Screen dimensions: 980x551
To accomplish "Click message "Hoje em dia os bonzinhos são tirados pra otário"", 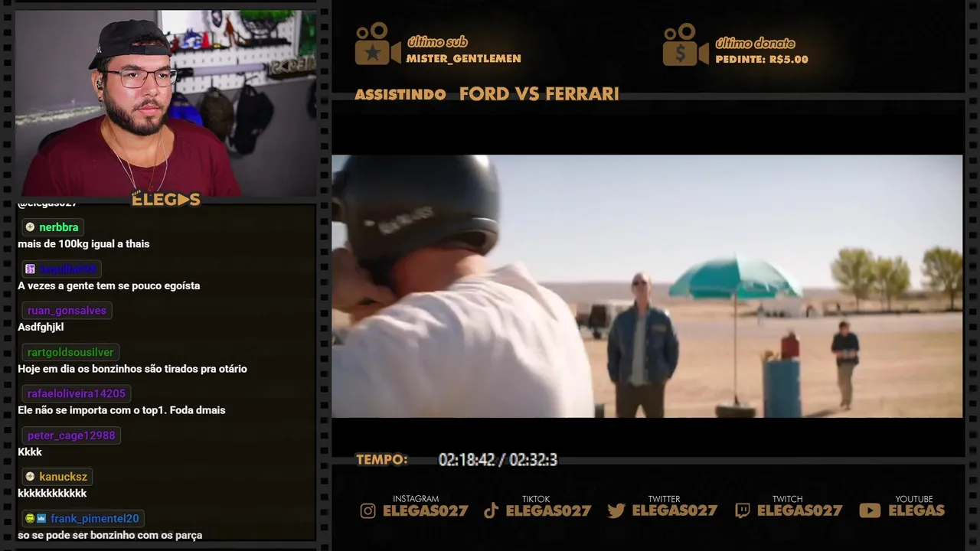I will coord(132,369).
